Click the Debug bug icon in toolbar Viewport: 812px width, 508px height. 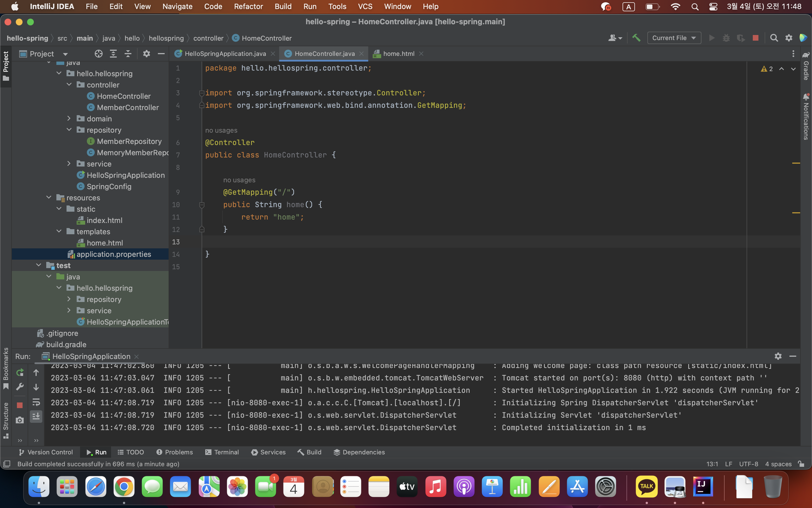coord(726,38)
